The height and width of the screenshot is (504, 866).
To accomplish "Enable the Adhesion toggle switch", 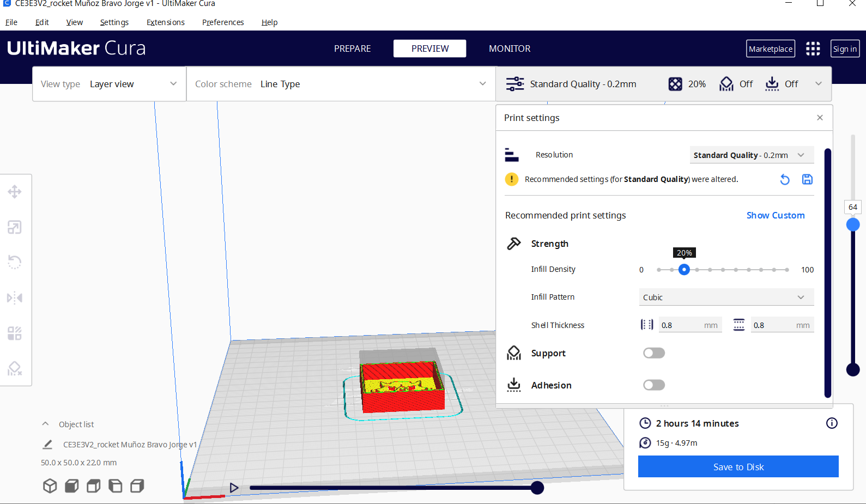I will coord(654,385).
